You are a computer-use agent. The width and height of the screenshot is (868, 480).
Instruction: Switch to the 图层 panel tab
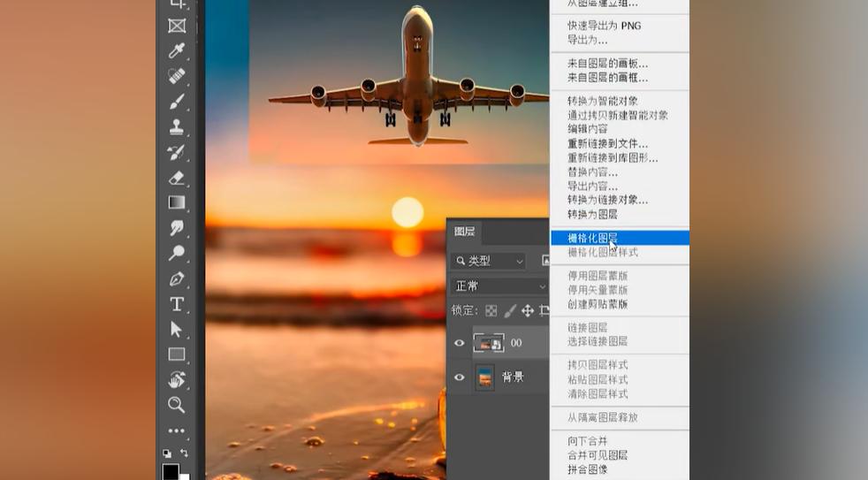(x=464, y=232)
